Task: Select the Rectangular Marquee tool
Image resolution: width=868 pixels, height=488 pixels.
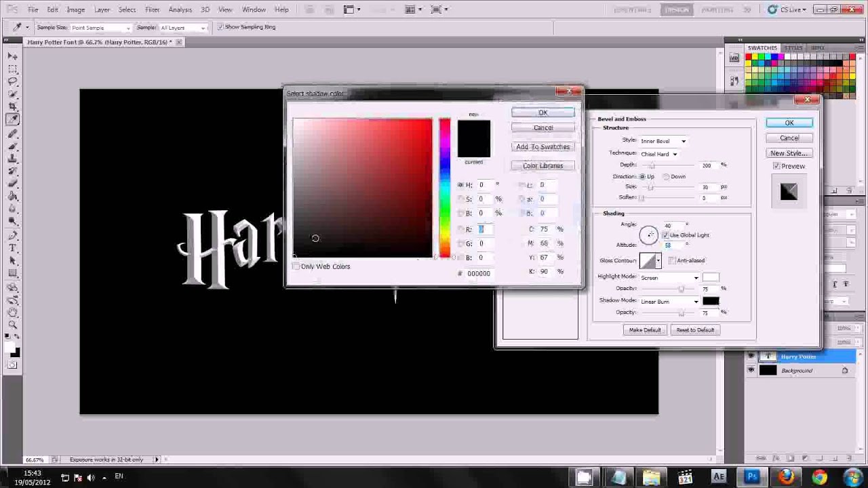Action: [13, 68]
